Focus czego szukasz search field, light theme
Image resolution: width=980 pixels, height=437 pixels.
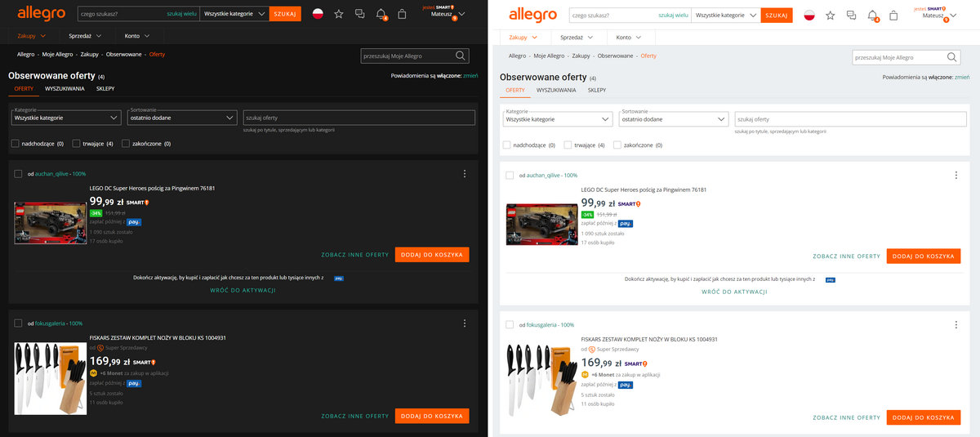pyautogui.click(x=629, y=15)
